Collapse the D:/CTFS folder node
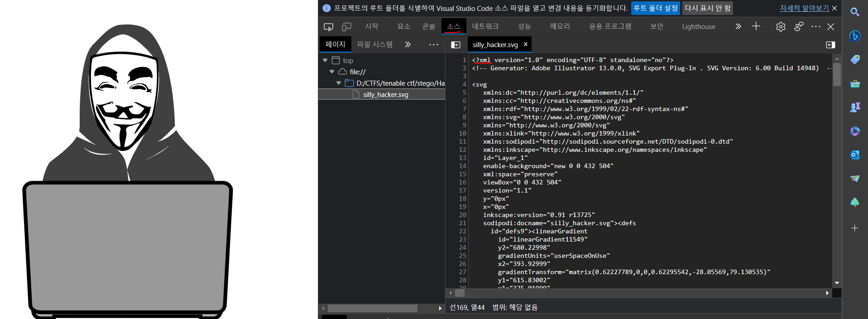 click(x=339, y=83)
